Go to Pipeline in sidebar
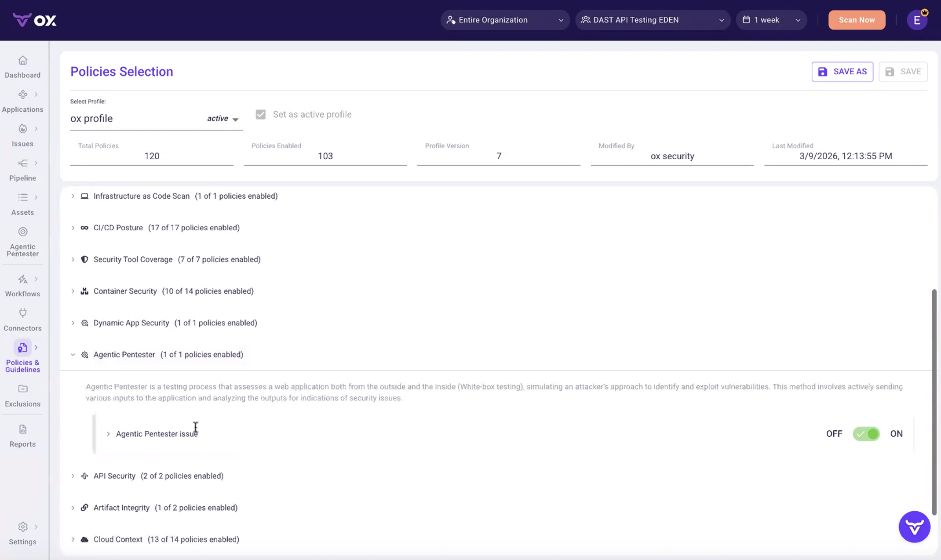The image size is (941, 560). 23,178
